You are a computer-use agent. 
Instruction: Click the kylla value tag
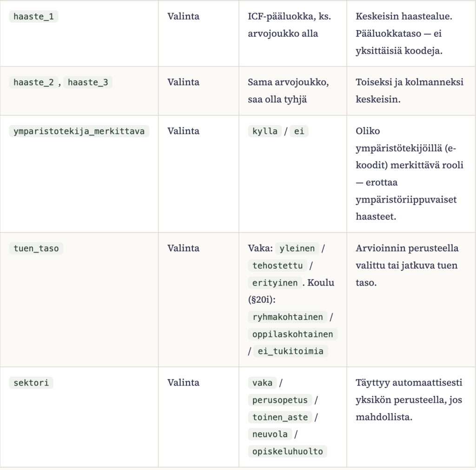click(264, 131)
